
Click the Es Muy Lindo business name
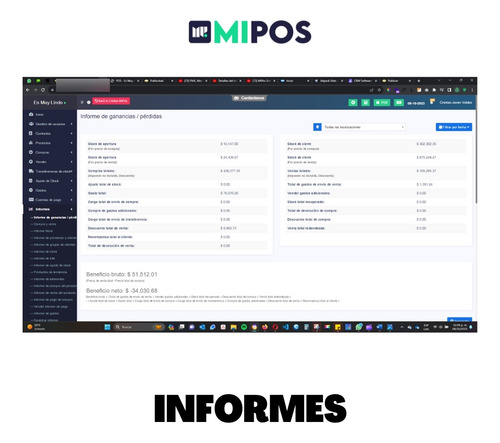point(49,103)
